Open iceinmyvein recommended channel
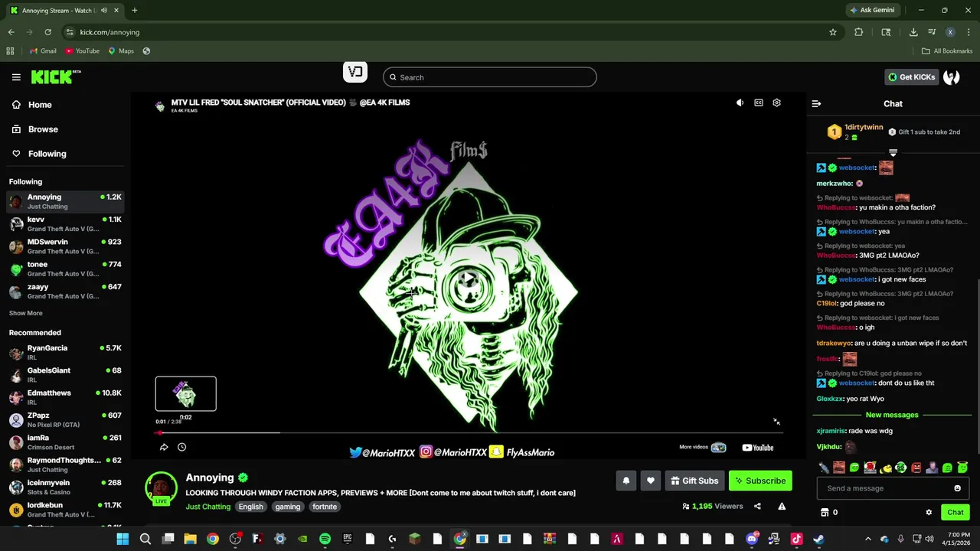 tap(65, 487)
